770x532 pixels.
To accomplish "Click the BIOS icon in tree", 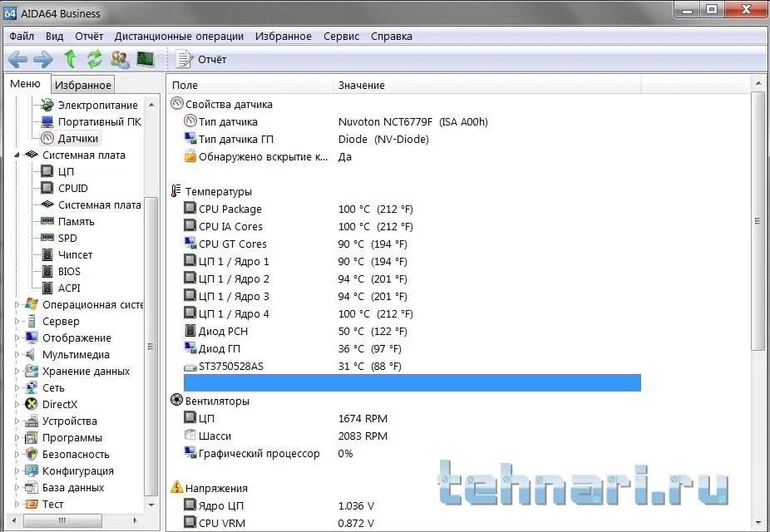I will pos(47,271).
